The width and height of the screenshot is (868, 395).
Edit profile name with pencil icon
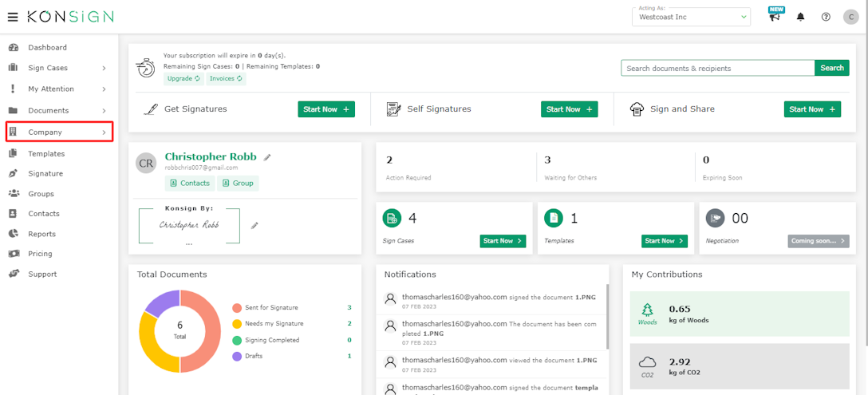pyautogui.click(x=267, y=157)
